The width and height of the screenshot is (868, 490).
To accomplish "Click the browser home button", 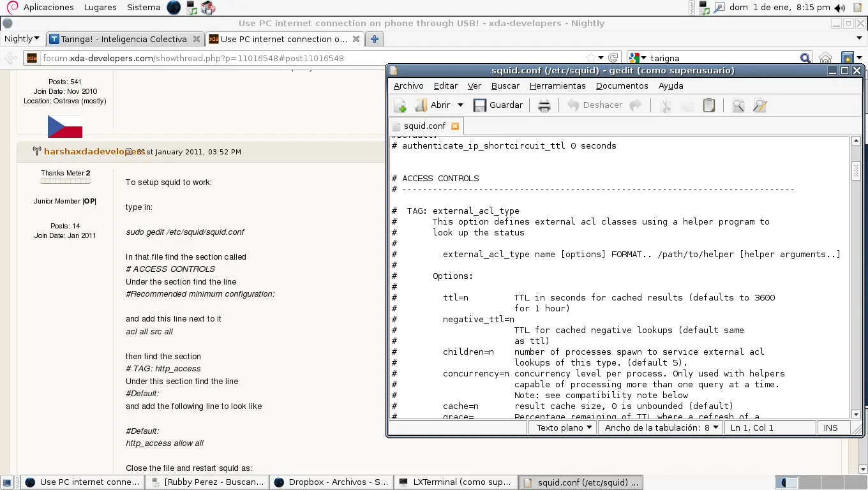I will [825, 58].
